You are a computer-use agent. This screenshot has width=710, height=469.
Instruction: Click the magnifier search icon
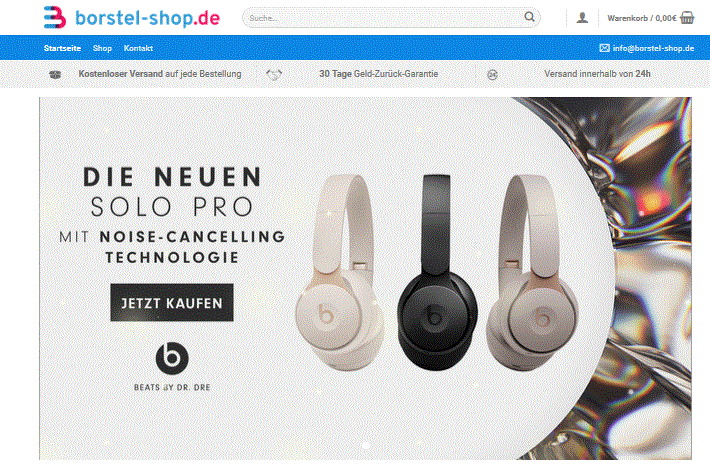[529, 17]
